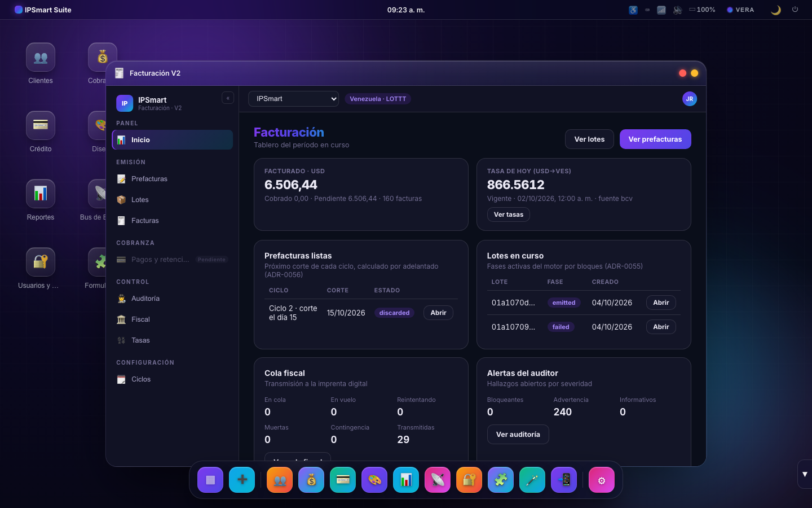The height and width of the screenshot is (508, 812).
Task: Open the money bag app in dock
Action: tap(311, 480)
